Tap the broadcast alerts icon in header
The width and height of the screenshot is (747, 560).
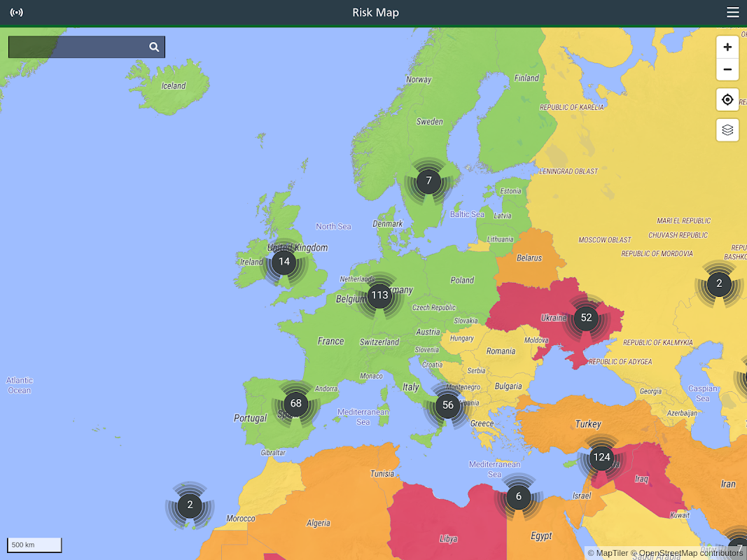(16, 13)
